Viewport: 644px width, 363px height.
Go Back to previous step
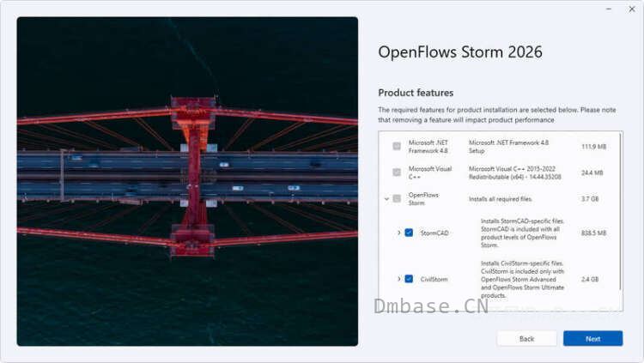click(x=526, y=338)
